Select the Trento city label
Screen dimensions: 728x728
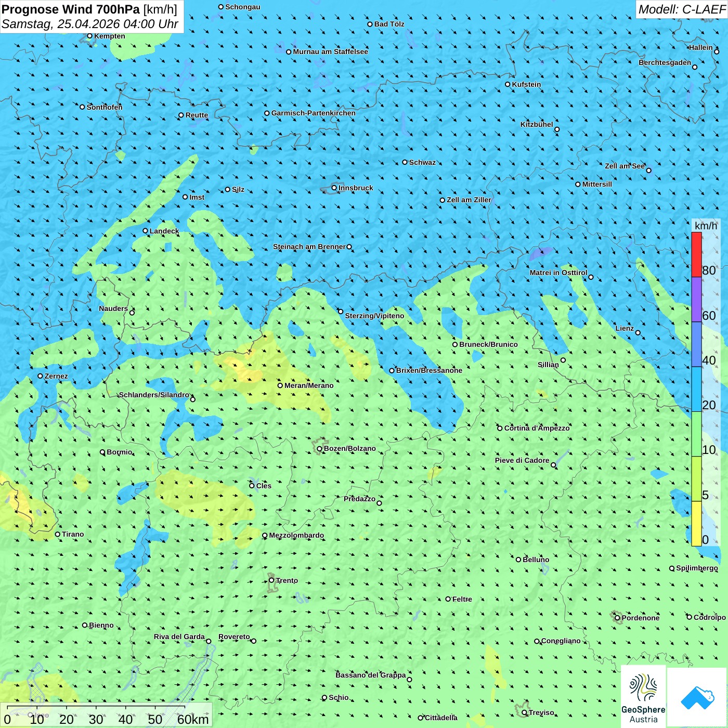(287, 580)
